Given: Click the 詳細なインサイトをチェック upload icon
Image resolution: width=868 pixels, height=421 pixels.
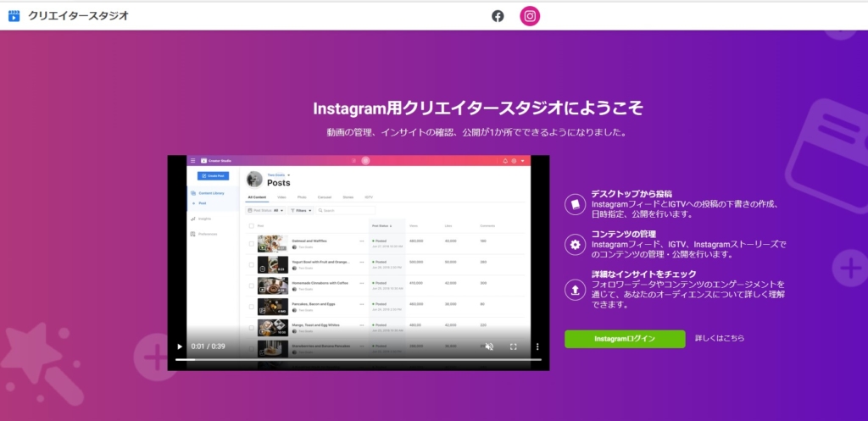Looking at the screenshot, I should [x=575, y=290].
